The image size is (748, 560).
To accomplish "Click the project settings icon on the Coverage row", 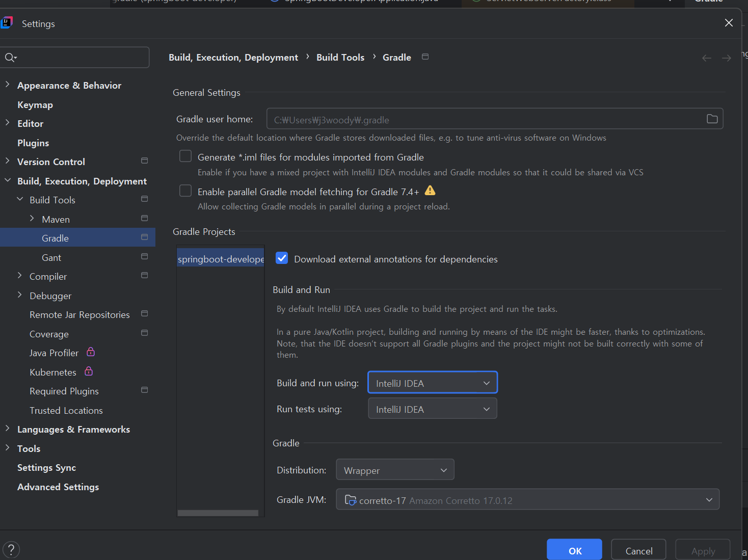I will coord(145,333).
